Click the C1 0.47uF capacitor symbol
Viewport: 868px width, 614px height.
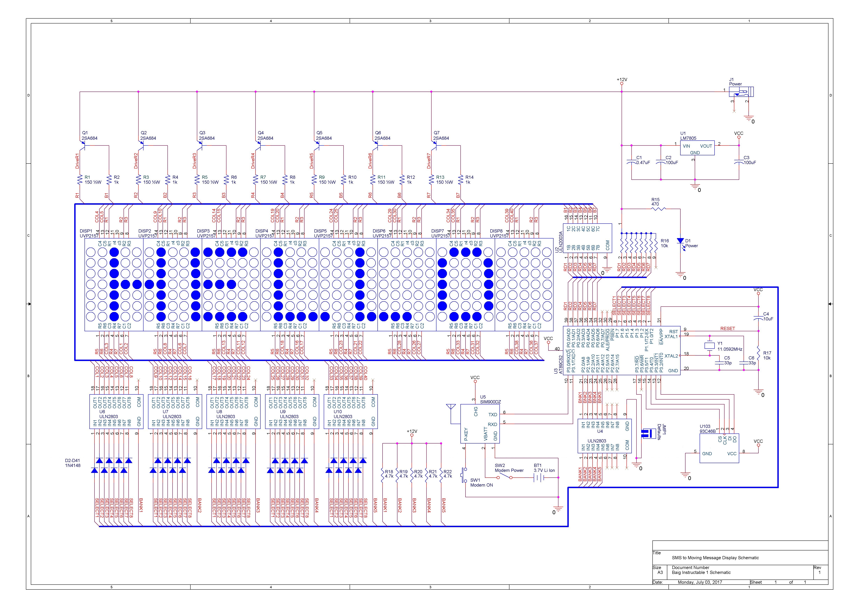point(631,162)
